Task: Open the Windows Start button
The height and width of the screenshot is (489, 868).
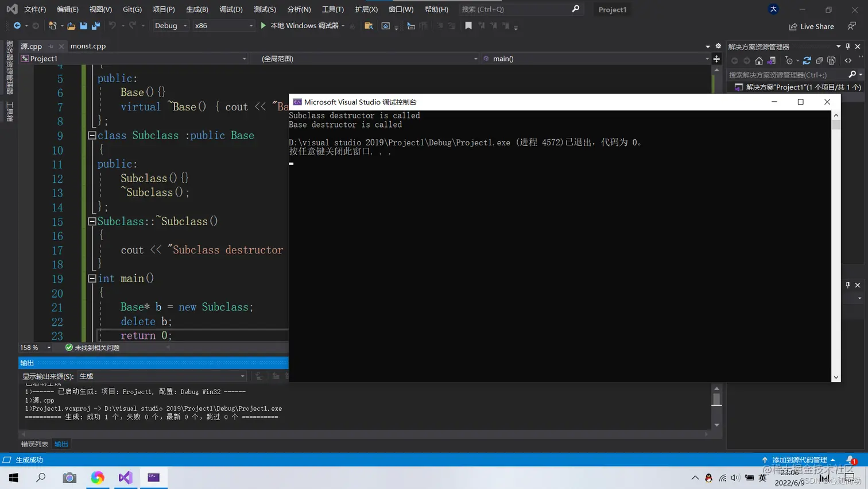Action: point(14,478)
